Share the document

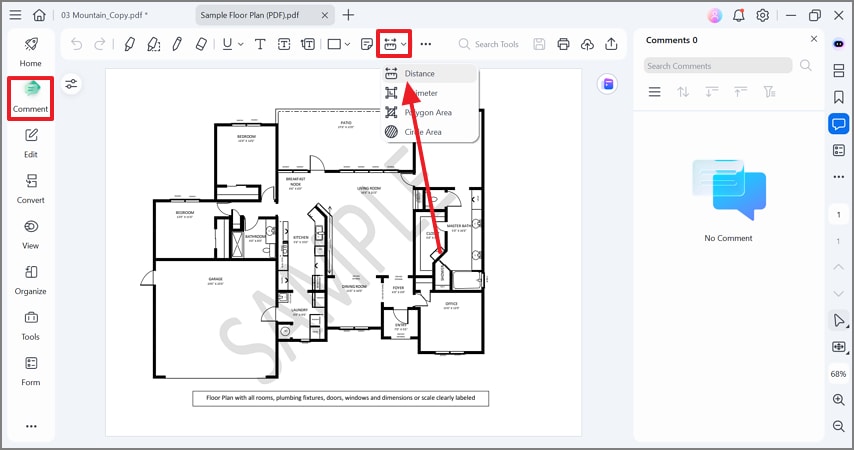tap(611, 44)
